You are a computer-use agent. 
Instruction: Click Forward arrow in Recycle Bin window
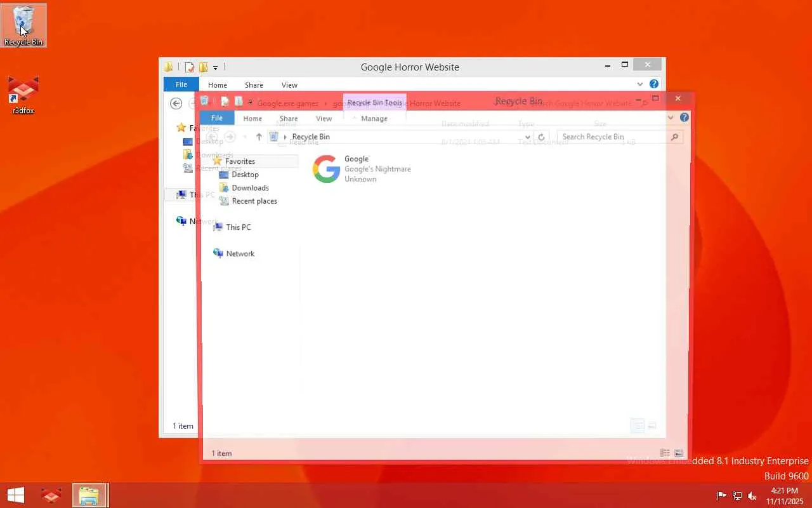point(230,137)
